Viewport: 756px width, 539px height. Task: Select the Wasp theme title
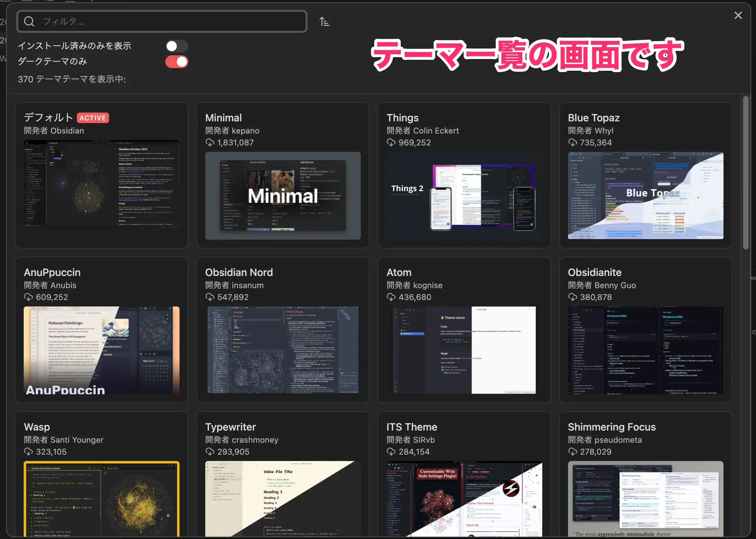tap(37, 427)
